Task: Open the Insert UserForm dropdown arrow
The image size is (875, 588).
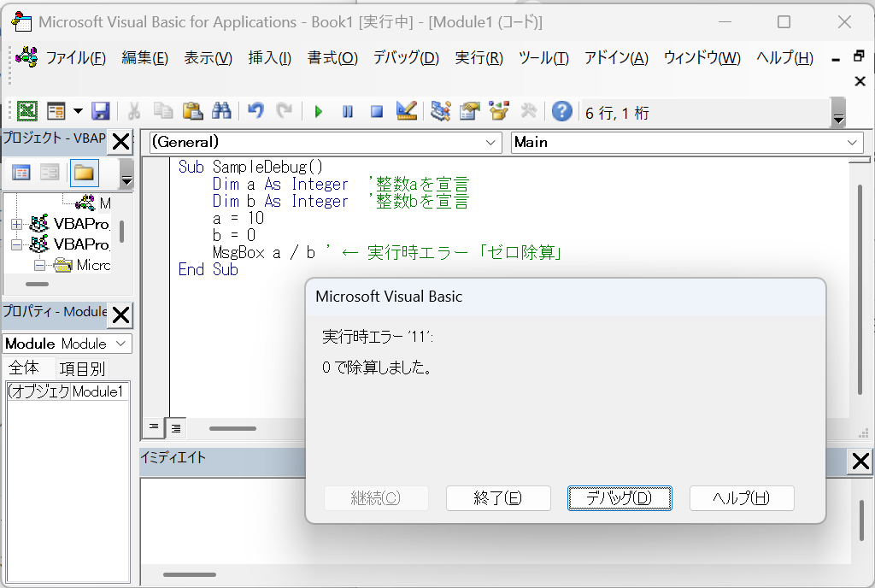Action: click(78, 111)
